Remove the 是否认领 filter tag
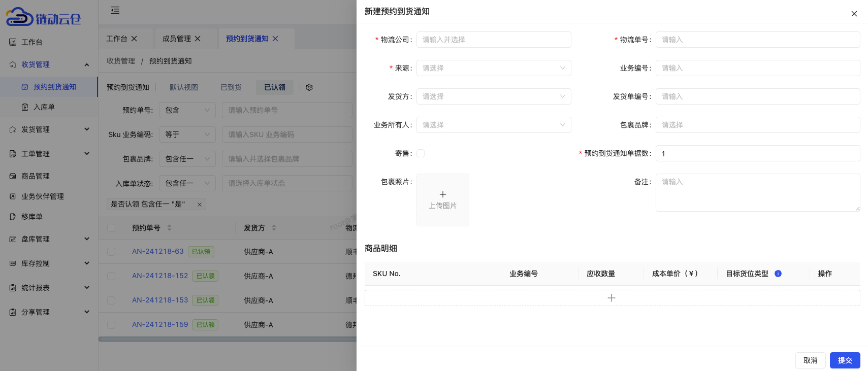 (x=200, y=205)
